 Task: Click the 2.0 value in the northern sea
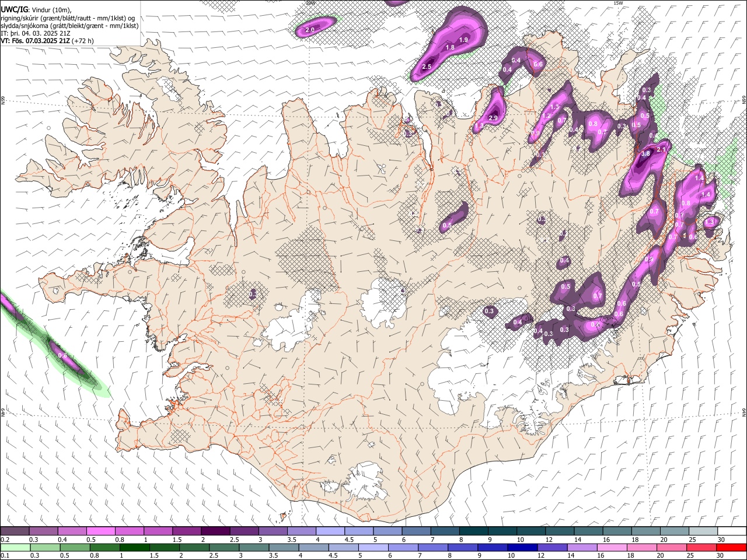[x=310, y=29]
